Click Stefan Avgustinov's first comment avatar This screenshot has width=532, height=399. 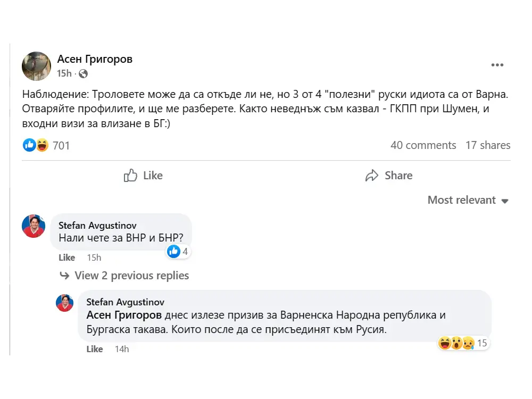click(34, 226)
